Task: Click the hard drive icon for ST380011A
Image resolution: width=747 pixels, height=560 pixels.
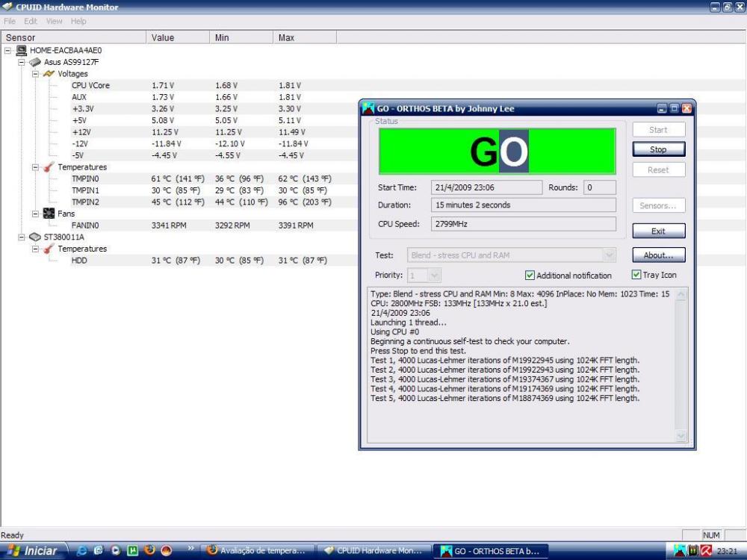Action: 35,237
